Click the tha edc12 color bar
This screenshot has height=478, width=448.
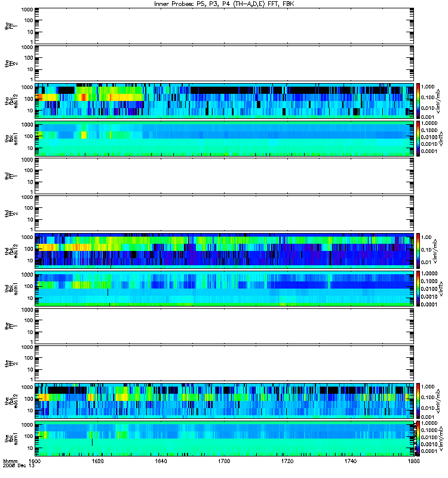[418, 100]
